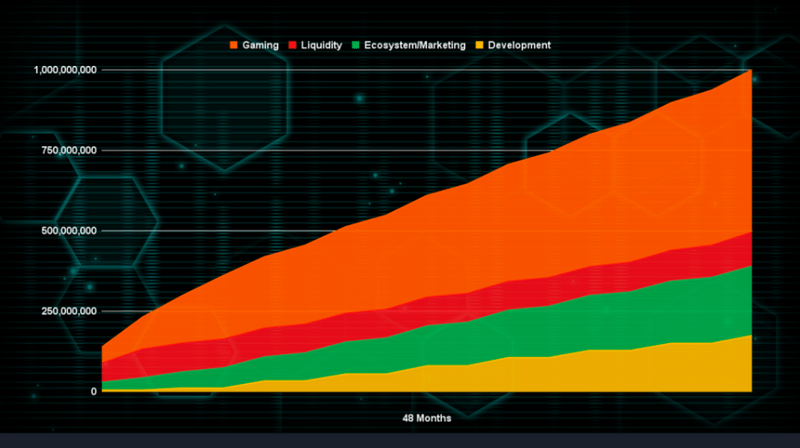
Task: Select the 250,000,000 y-axis label
Action: pos(69,311)
